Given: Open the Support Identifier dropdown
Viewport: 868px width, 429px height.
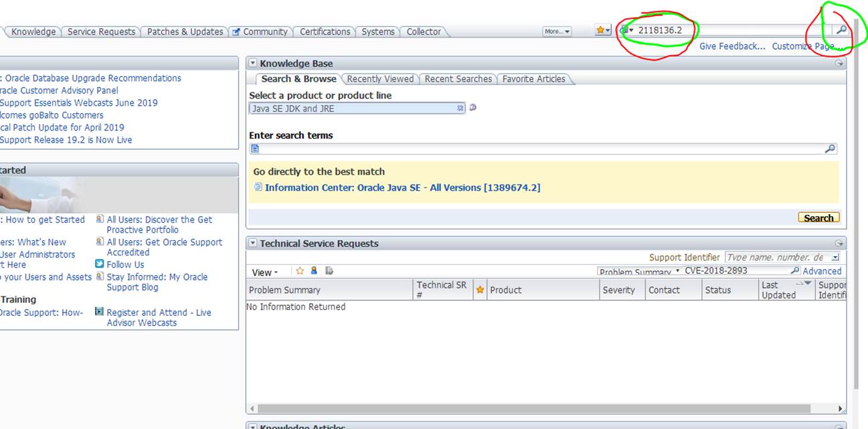Looking at the screenshot, I should pyautogui.click(x=835, y=258).
